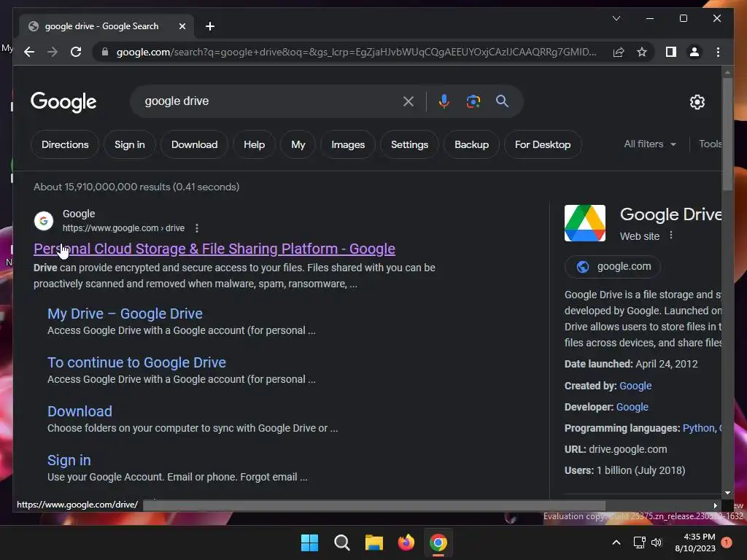Open a new browser tab

210,26
